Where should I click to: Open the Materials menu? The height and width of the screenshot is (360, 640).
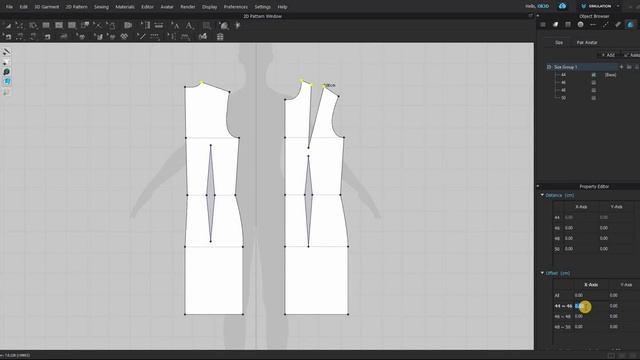125,7
